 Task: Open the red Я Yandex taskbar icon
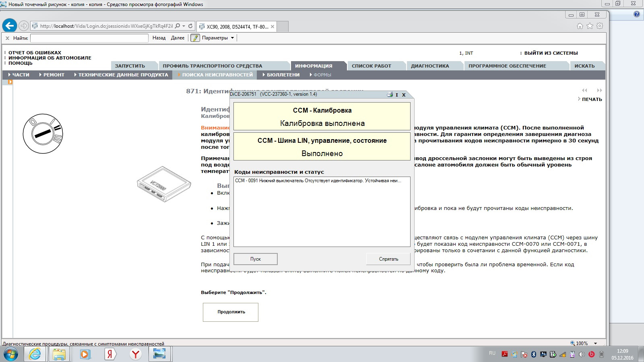click(110, 354)
